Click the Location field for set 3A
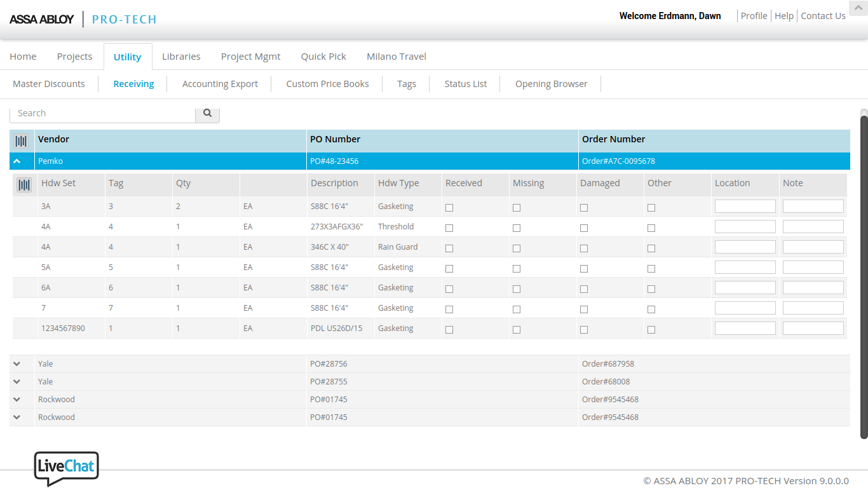 click(745, 207)
